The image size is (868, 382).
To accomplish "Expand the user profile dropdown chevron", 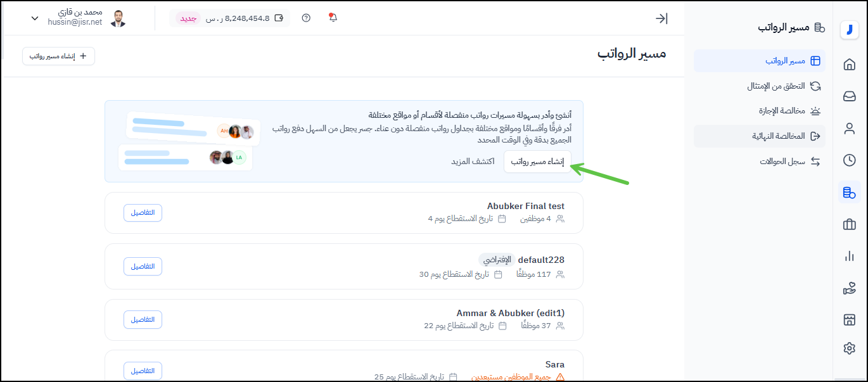I will (x=35, y=18).
